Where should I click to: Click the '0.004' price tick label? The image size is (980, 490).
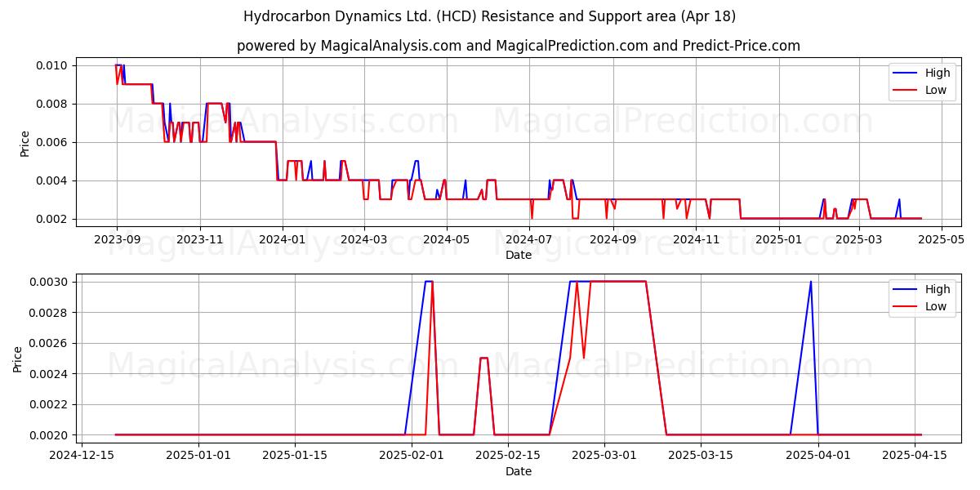(x=54, y=180)
